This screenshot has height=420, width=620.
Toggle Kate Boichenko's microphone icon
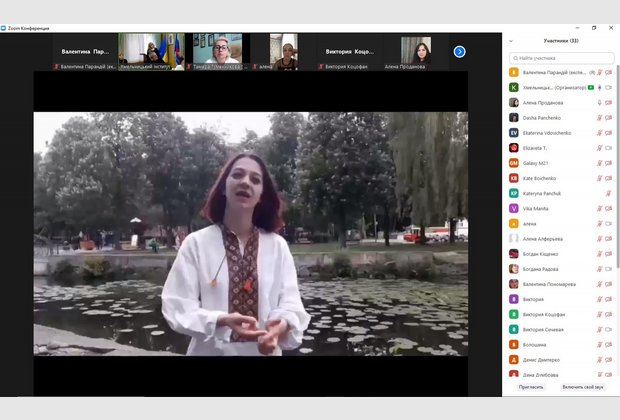point(599,178)
